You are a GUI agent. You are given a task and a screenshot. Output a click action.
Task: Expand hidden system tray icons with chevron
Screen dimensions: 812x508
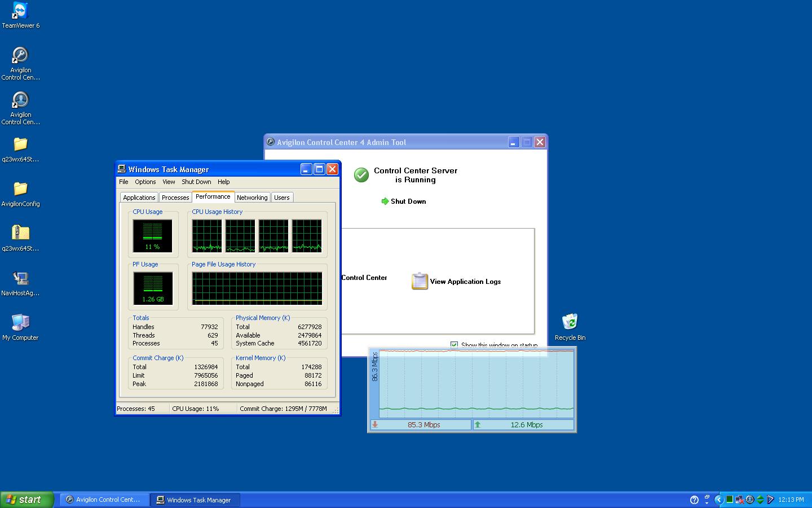(718, 500)
